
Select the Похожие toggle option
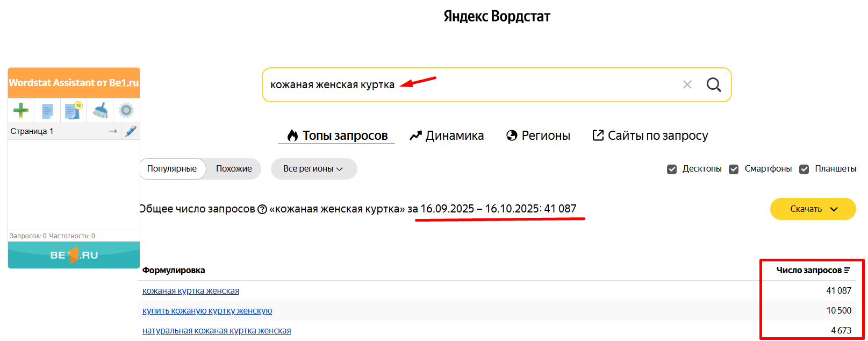point(234,169)
